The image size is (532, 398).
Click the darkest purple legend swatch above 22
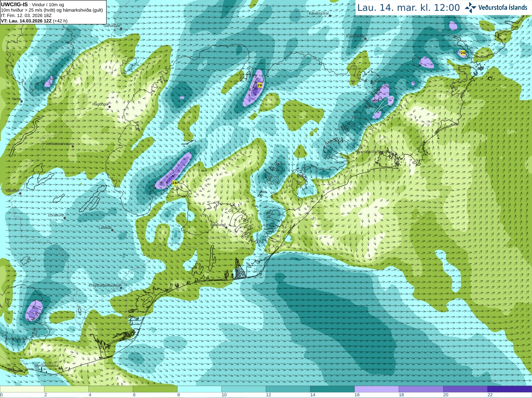coord(510,389)
